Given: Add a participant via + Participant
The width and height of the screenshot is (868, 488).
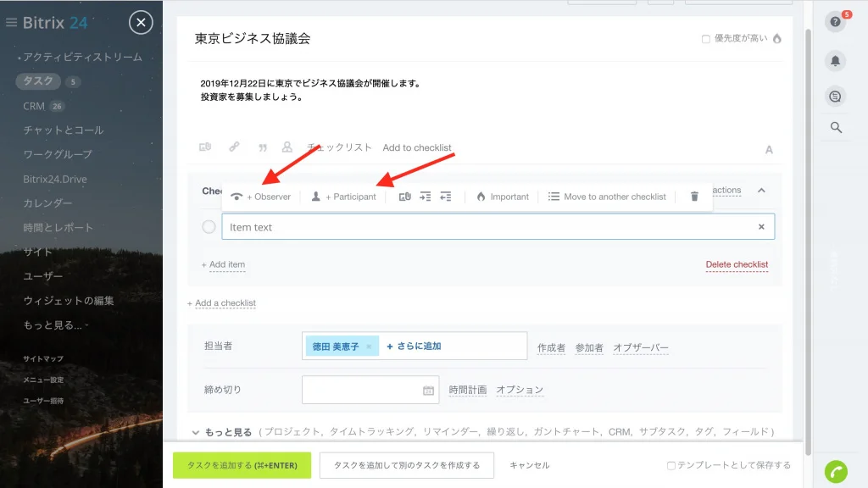Looking at the screenshot, I should (343, 197).
